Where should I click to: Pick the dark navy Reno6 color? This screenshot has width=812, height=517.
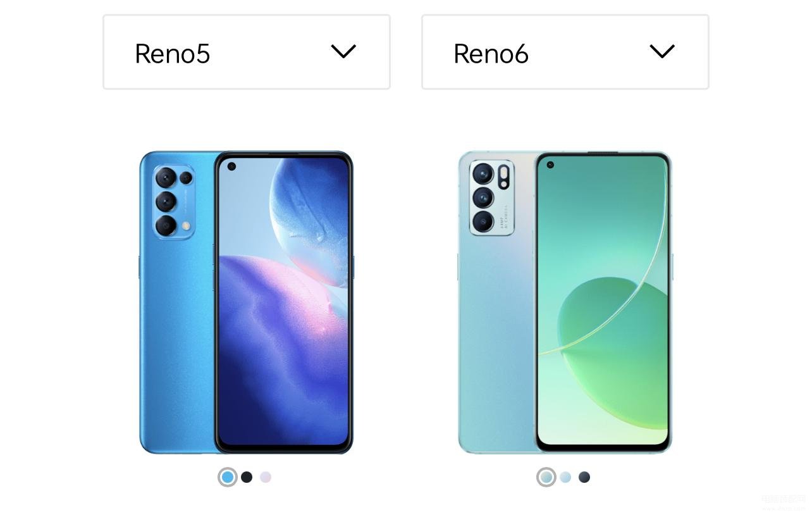pos(584,477)
